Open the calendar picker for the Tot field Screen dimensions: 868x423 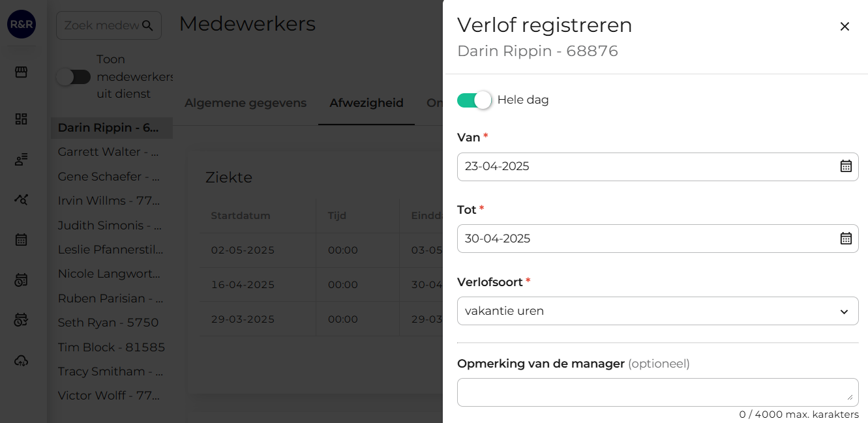click(x=846, y=239)
